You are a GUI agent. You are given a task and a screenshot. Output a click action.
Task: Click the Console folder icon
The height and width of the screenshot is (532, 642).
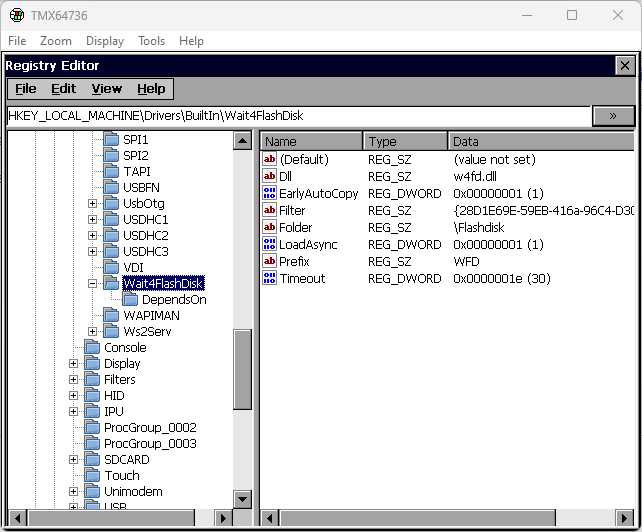92,347
